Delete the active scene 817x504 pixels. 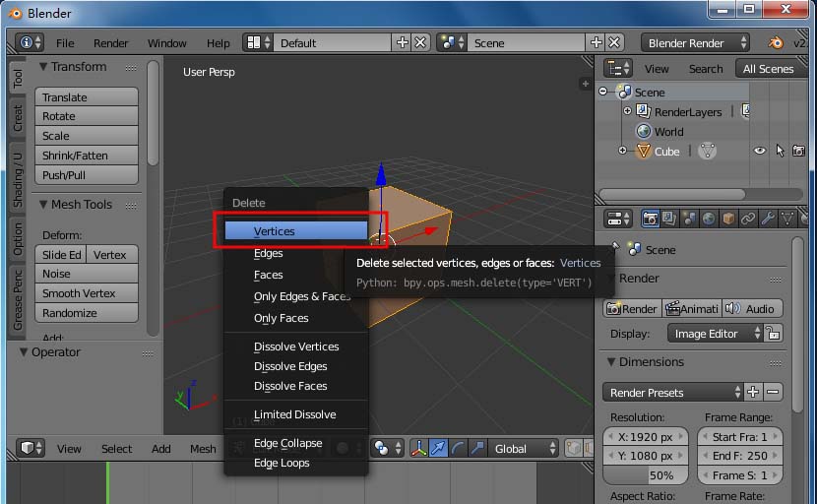(614, 42)
